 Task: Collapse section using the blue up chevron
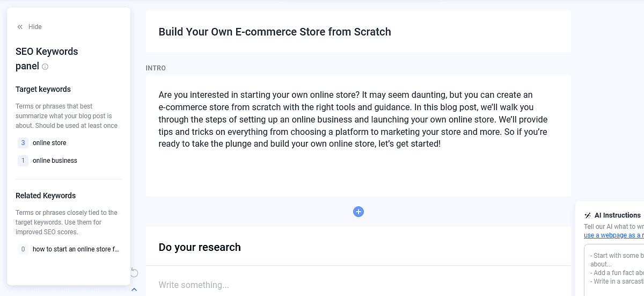tap(134, 290)
